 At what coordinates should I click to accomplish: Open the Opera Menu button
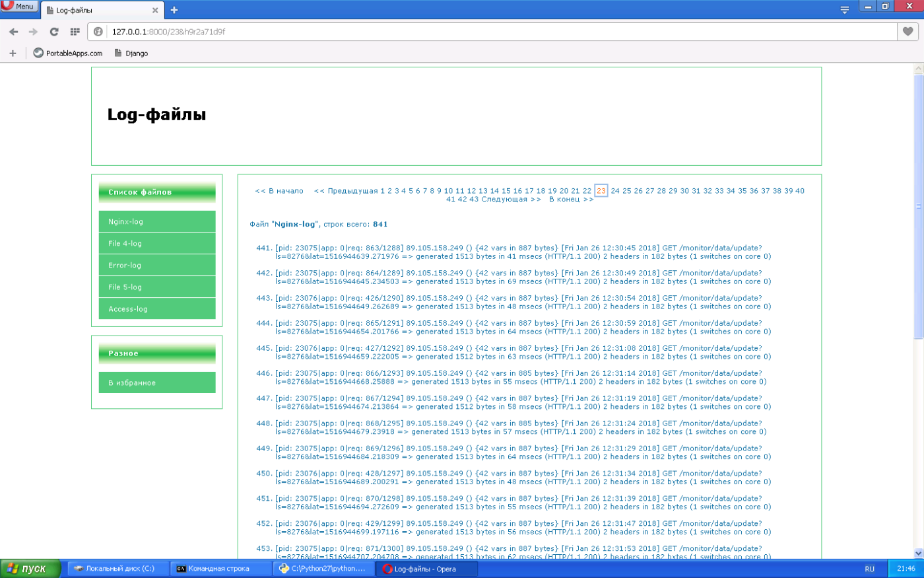19,6
